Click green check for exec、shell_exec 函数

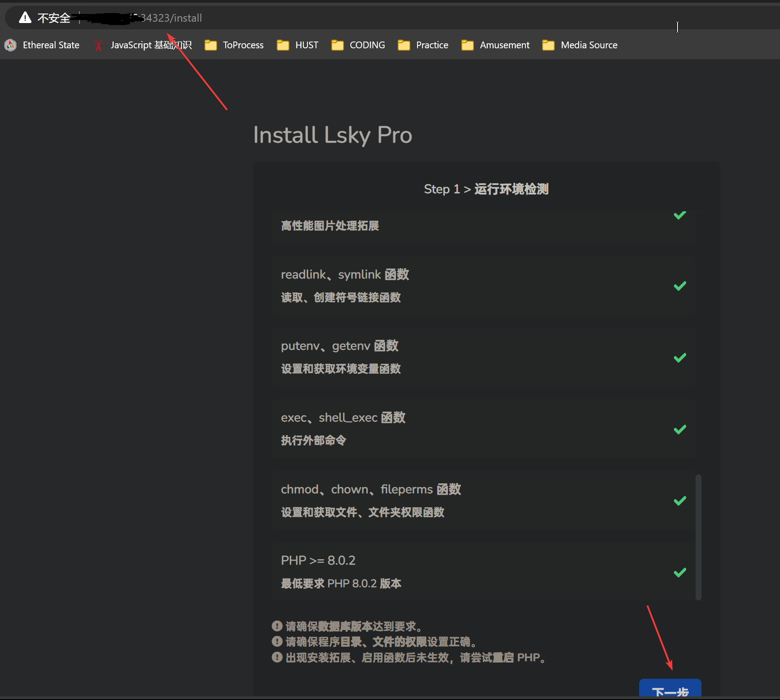coord(680,429)
